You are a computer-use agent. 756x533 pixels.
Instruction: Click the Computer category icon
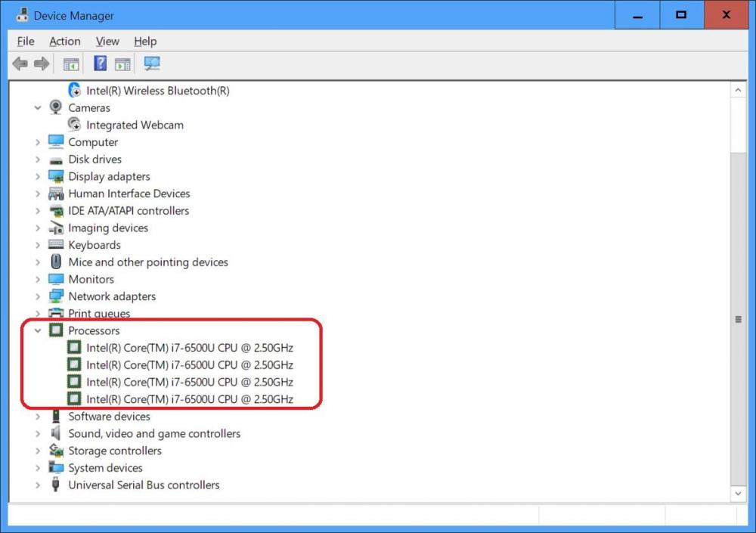pyautogui.click(x=56, y=142)
